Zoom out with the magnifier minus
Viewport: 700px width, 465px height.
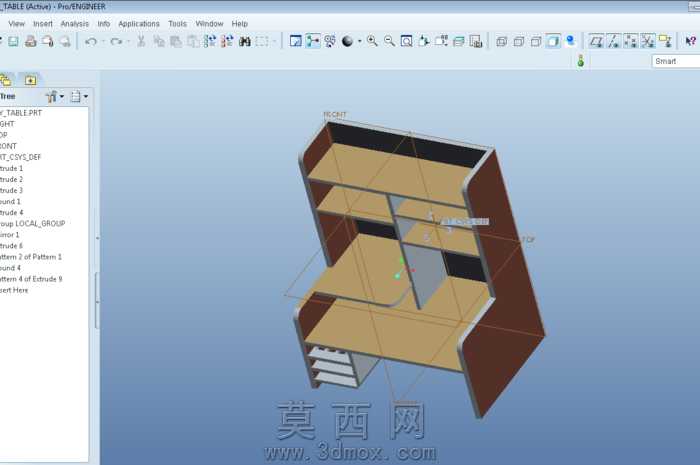pos(389,42)
